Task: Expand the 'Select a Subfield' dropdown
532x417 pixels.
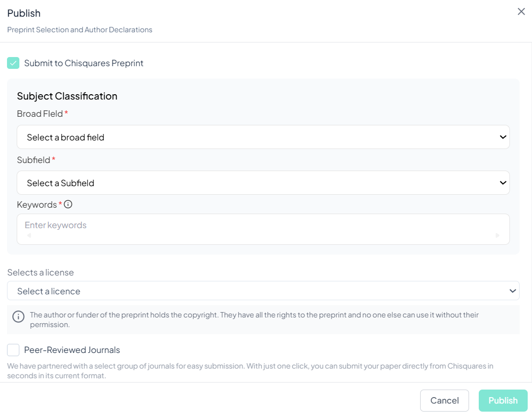Action: tap(263, 183)
